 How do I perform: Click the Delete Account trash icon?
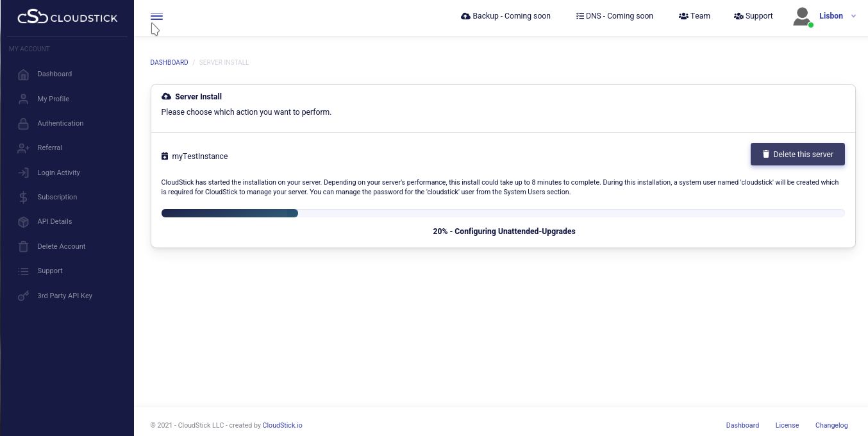[24, 246]
